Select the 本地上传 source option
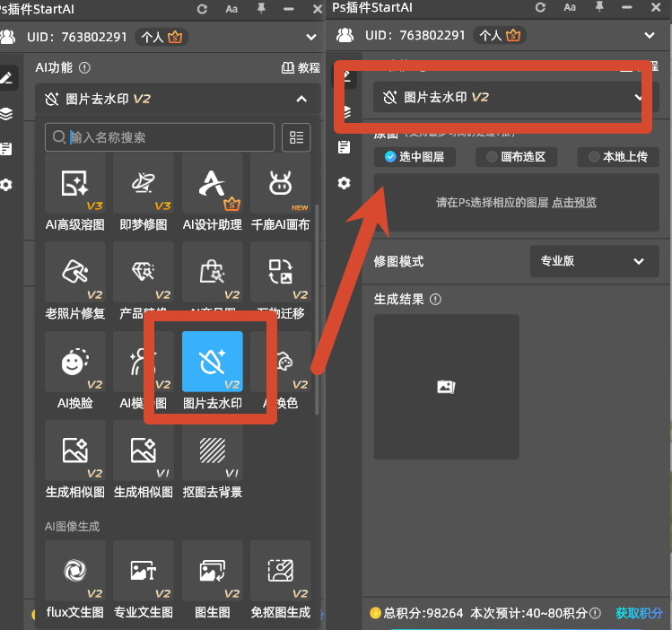The height and width of the screenshot is (630, 672). (x=618, y=157)
